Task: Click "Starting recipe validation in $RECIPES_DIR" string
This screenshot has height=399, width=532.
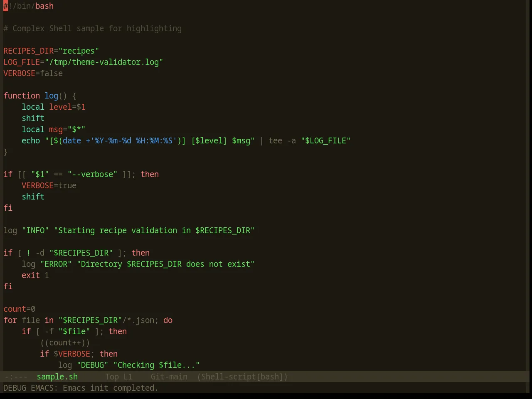Action: (154, 230)
